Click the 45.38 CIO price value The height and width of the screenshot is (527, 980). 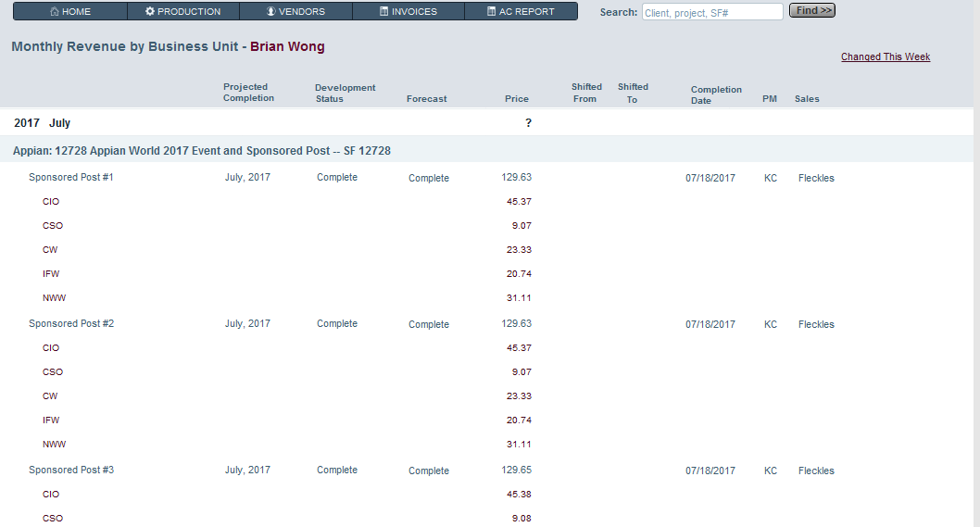tap(519, 494)
